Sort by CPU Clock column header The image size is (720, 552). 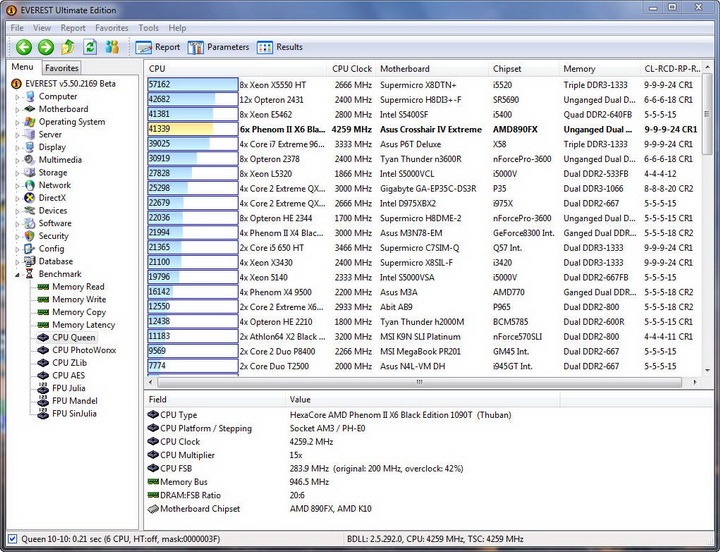click(351, 69)
